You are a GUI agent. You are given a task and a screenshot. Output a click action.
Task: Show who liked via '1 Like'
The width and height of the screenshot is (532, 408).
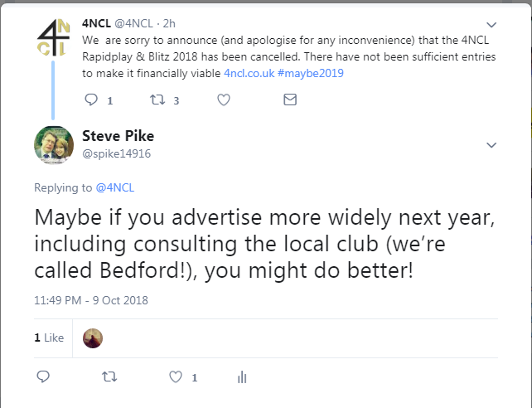click(49, 338)
